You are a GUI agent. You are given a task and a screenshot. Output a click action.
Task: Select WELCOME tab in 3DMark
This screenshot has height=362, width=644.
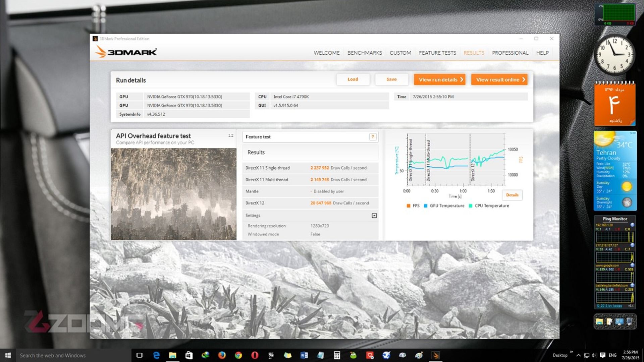(x=326, y=53)
